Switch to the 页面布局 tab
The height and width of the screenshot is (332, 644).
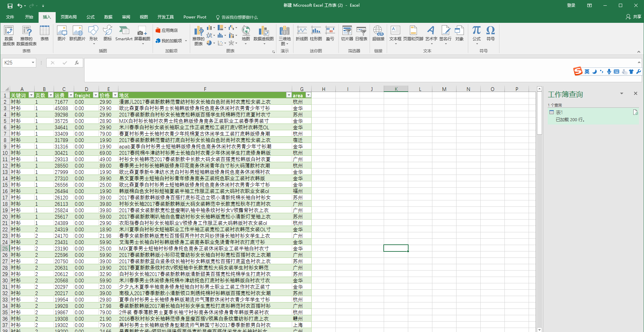tap(69, 17)
